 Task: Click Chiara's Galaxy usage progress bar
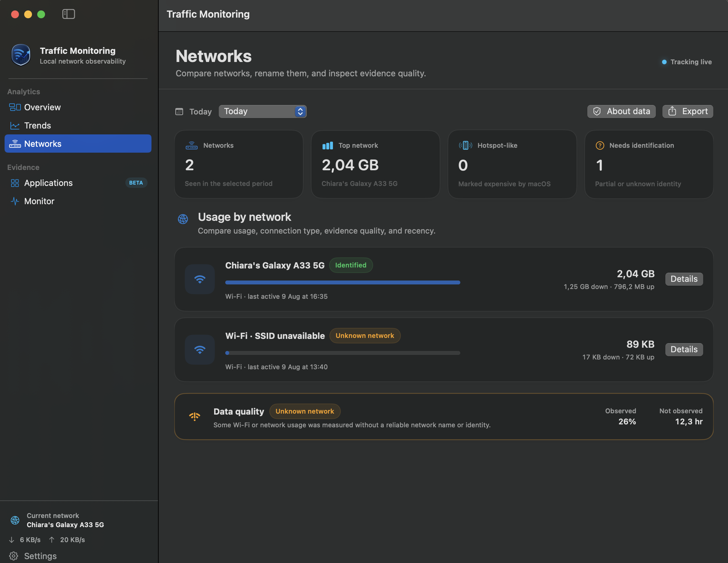tap(343, 282)
